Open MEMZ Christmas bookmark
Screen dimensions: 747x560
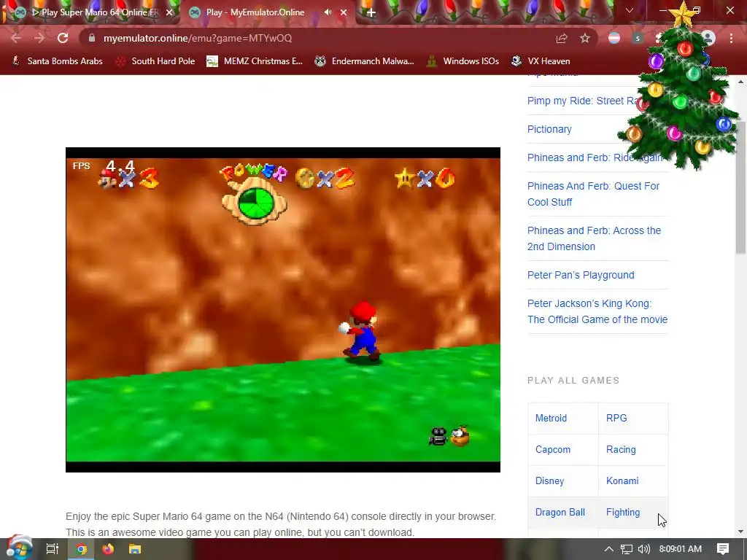pyautogui.click(x=255, y=61)
